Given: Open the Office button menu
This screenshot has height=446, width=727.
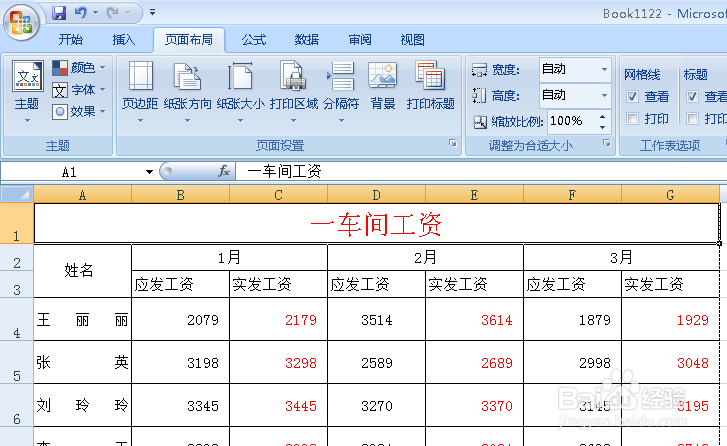Looking at the screenshot, I should coord(20,22).
